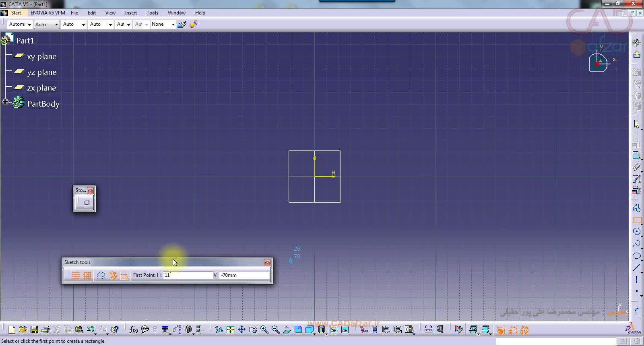
Task: Toggle Construction/Standard Element mode
Action: pos(101,275)
